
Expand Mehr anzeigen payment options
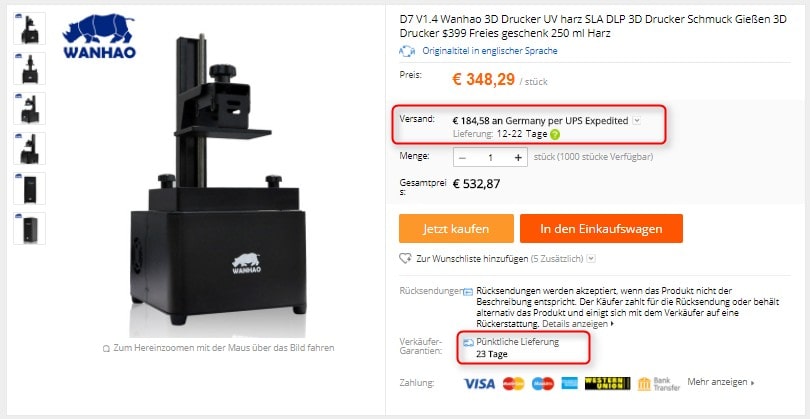[721, 382]
